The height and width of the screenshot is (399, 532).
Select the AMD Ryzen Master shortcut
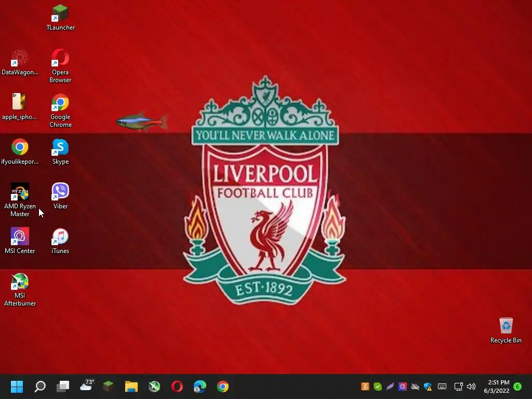coord(20,200)
